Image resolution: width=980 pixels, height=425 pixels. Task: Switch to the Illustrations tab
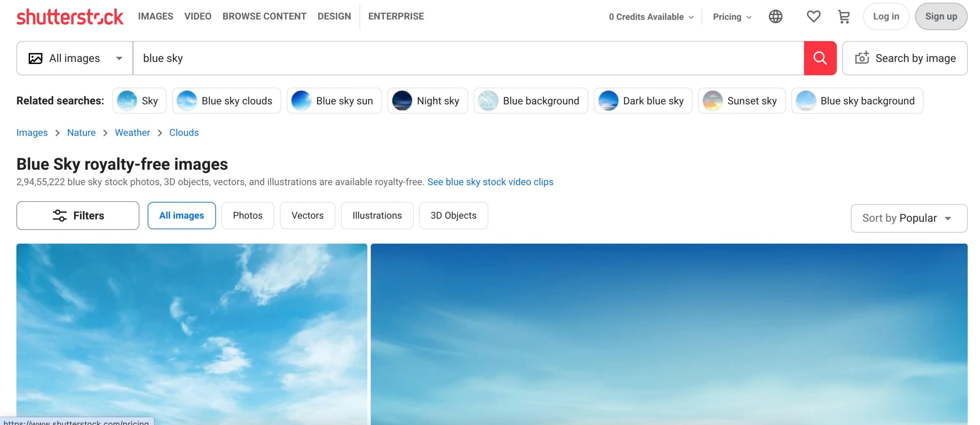[x=377, y=215]
